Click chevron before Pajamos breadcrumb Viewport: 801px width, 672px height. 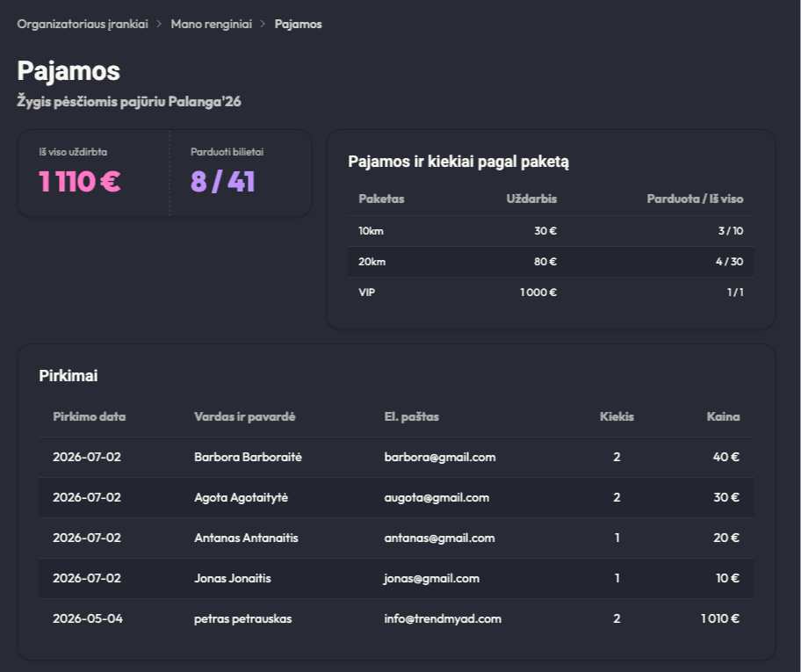coord(263,24)
